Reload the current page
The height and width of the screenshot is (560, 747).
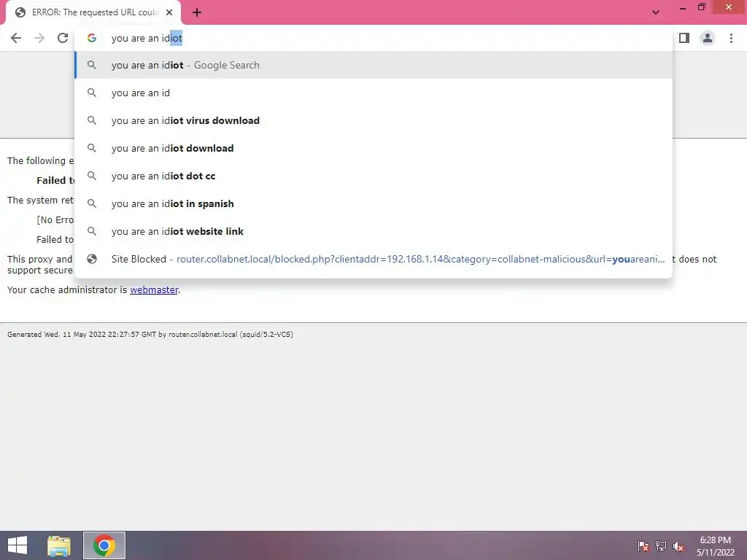coord(63,38)
